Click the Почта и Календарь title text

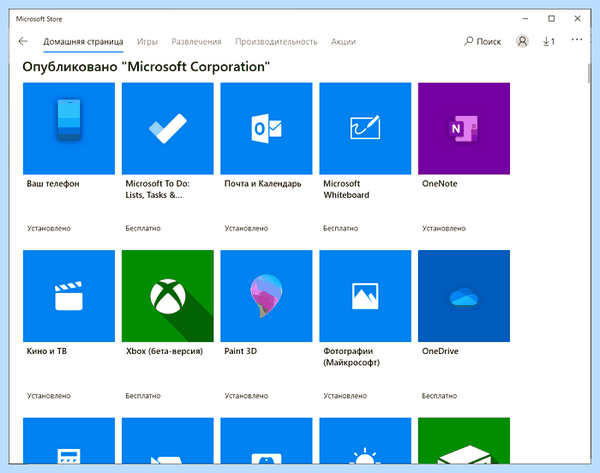tap(263, 184)
